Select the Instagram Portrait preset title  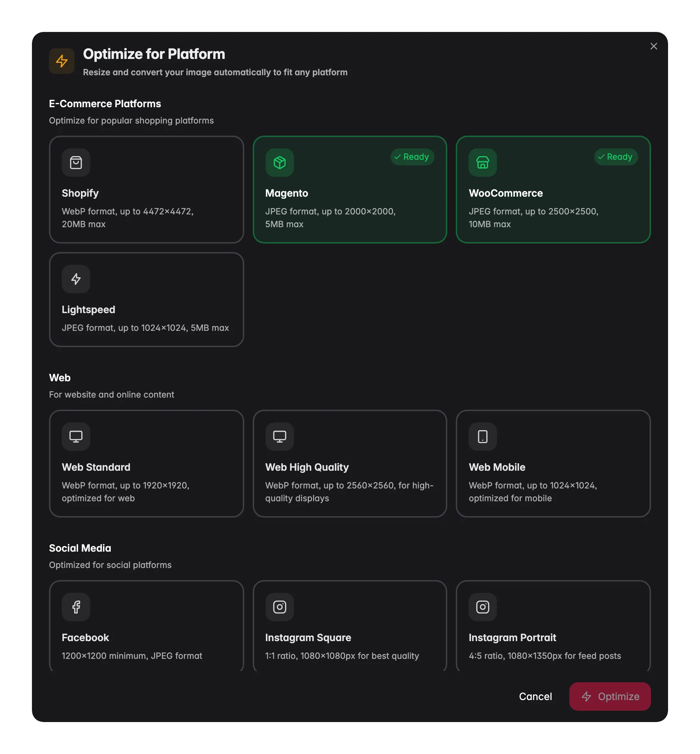click(513, 638)
